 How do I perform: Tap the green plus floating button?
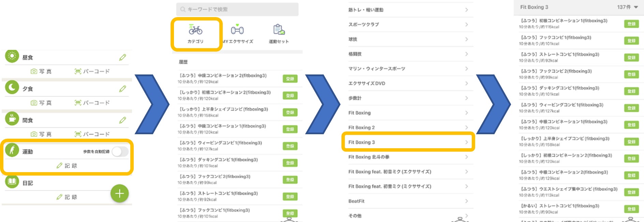pos(119,194)
